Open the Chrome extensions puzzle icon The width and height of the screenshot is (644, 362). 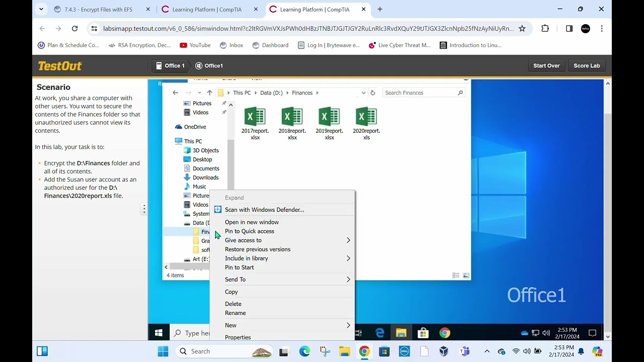click(x=545, y=29)
